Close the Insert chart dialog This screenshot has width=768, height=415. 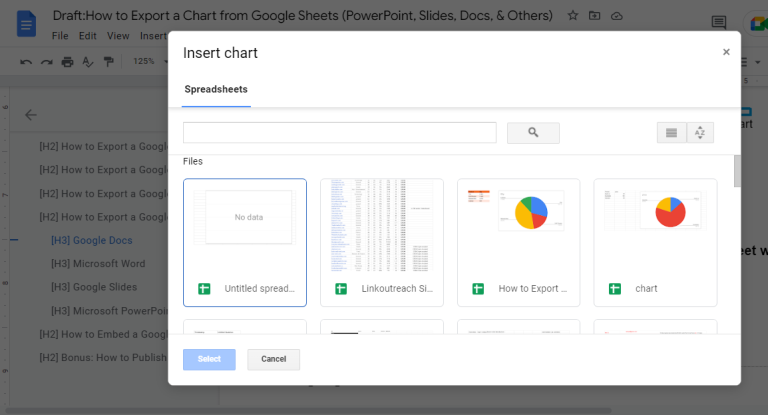726,52
